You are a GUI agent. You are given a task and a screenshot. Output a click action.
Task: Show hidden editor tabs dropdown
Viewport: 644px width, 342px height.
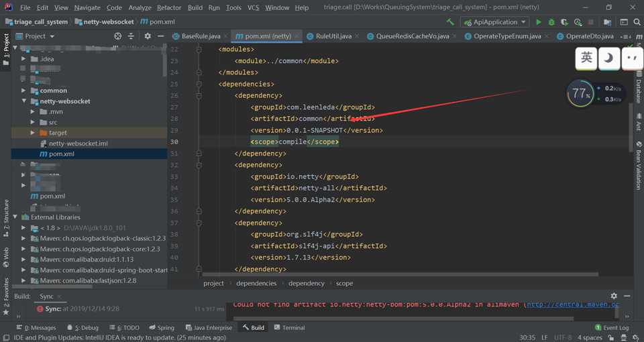click(x=627, y=37)
